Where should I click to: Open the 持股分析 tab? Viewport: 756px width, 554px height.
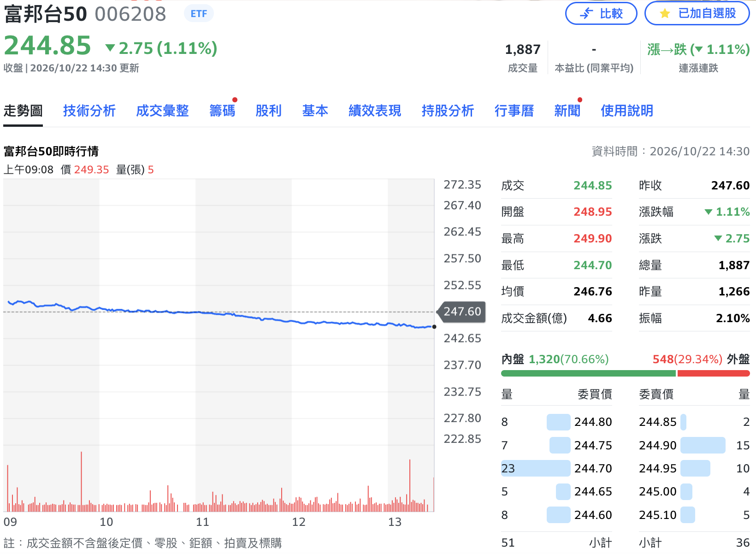point(448,111)
